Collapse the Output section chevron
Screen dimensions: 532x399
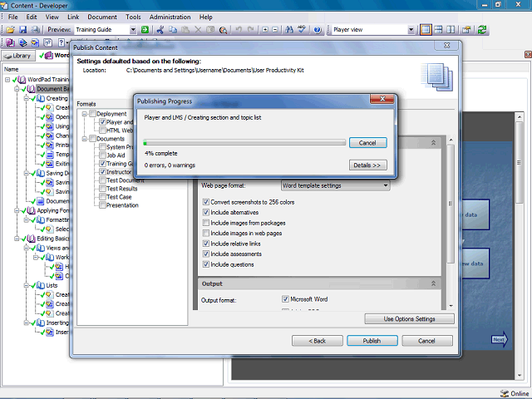click(433, 283)
